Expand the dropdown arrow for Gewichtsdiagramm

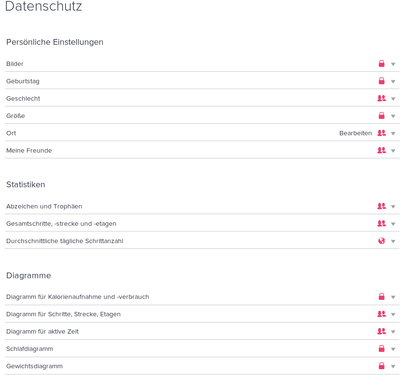393,366
